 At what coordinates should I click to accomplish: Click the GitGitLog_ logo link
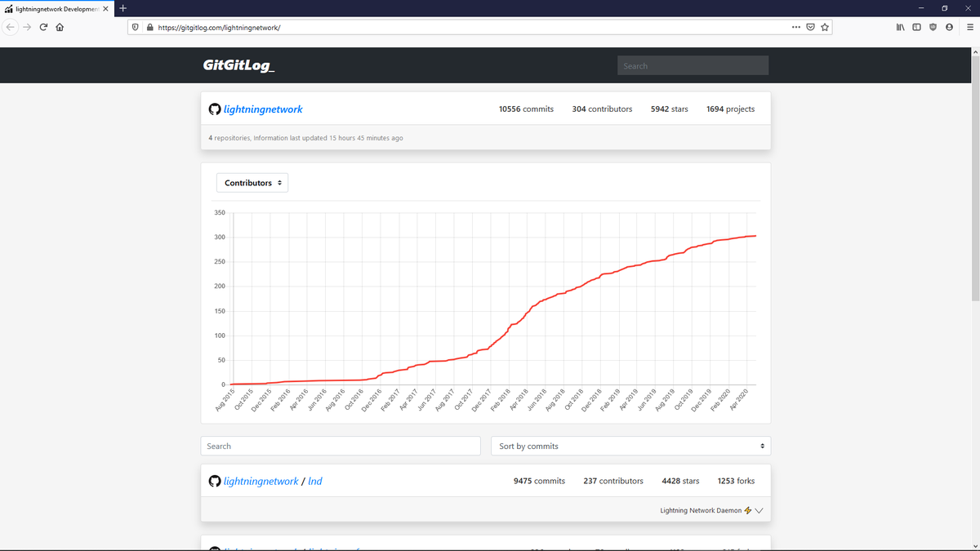(x=238, y=66)
